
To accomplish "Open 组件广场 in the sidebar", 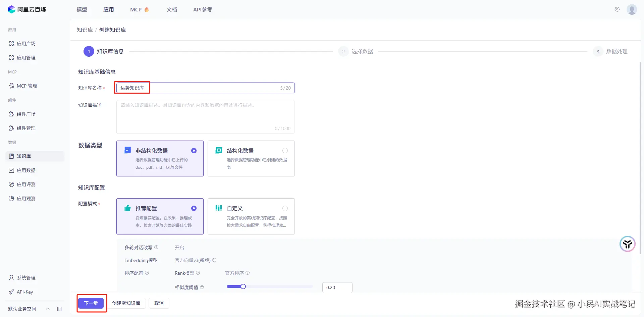I will [35, 114].
